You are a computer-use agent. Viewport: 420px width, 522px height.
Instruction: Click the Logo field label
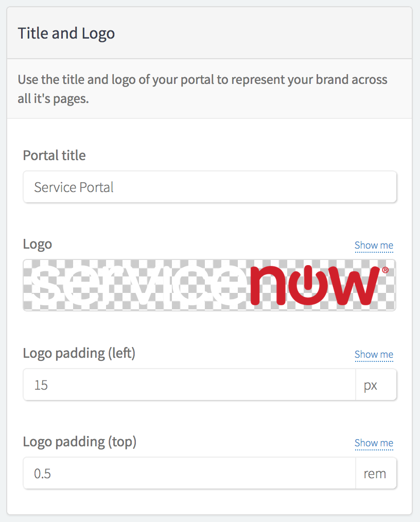click(x=37, y=245)
